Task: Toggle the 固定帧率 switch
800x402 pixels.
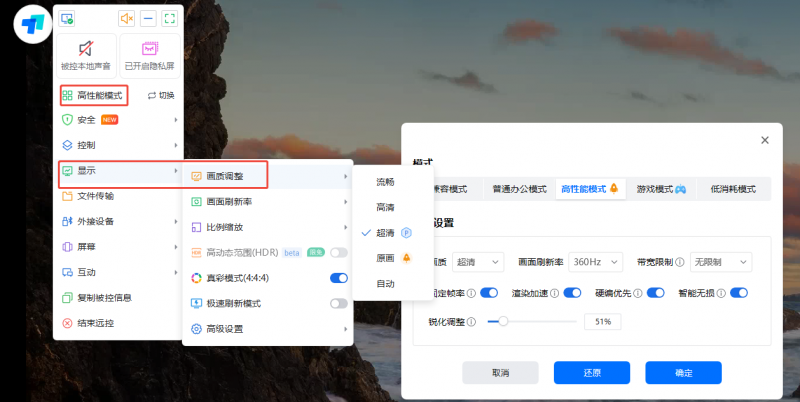Action: (x=489, y=293)
